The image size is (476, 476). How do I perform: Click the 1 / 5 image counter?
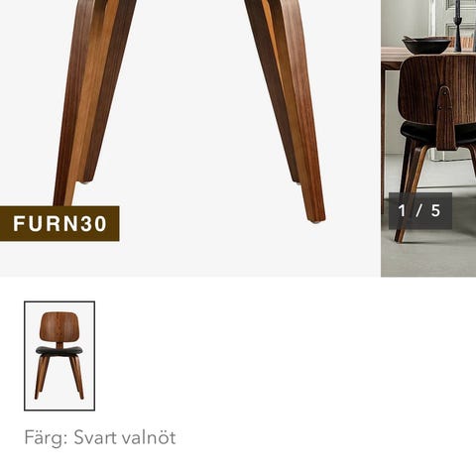[420, 210]
